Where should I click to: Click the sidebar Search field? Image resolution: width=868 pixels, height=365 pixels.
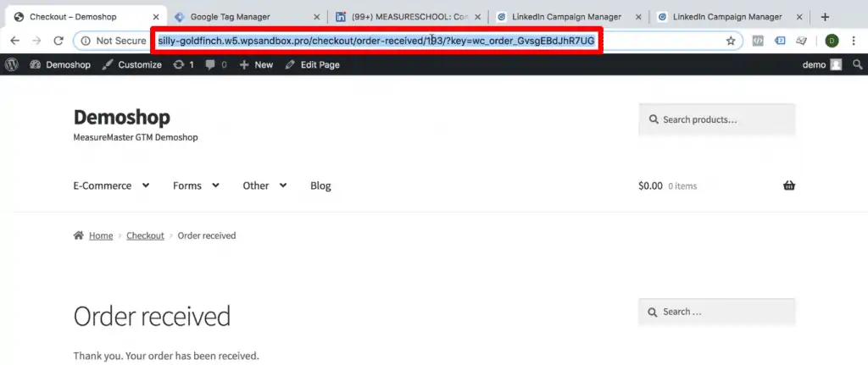[x=717, y=312]
